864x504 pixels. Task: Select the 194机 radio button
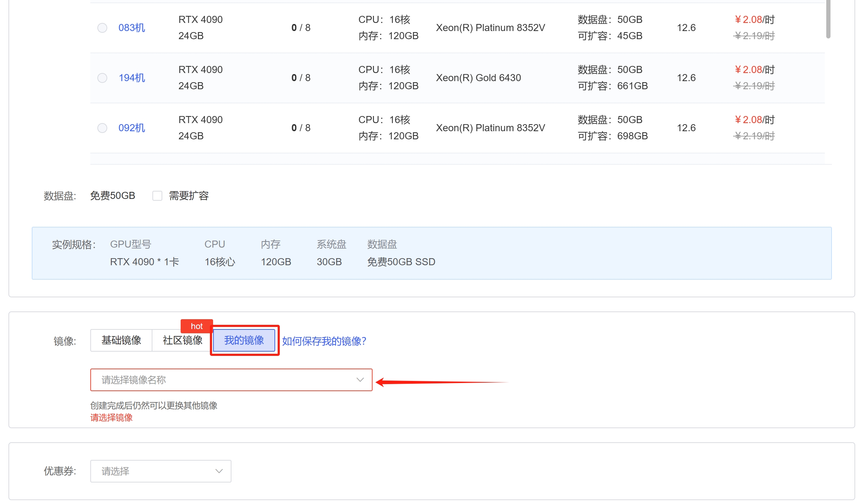click(x=102, y=78)
